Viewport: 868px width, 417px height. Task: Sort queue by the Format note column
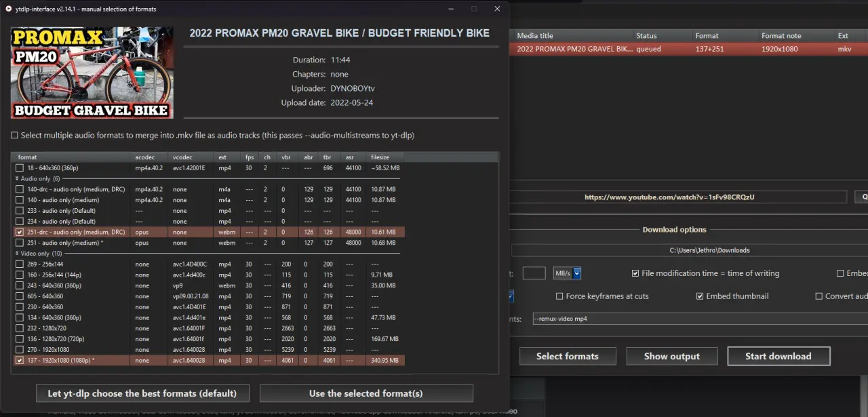(x=795, y=36)
